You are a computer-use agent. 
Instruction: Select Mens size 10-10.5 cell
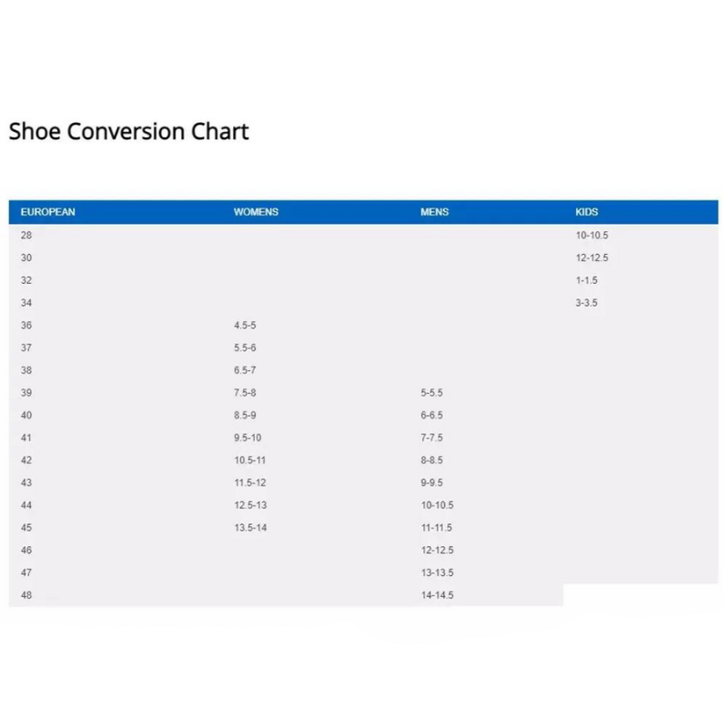coord(437,505)
